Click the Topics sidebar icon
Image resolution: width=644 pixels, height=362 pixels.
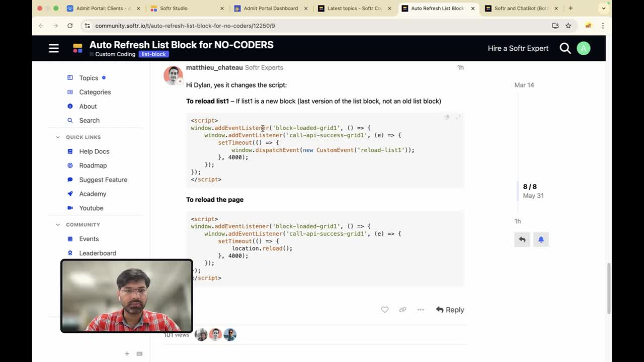pyautogui.click(x=70, y=77)
